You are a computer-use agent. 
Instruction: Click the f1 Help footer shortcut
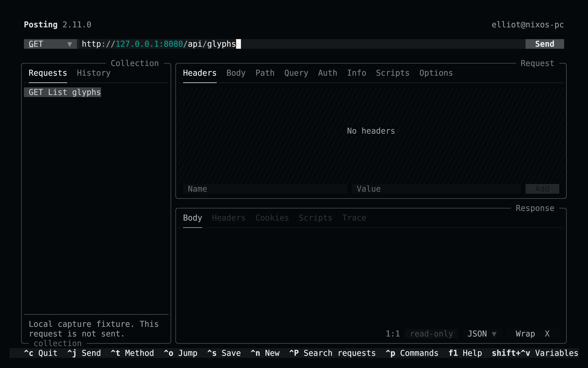click(465, 353)
